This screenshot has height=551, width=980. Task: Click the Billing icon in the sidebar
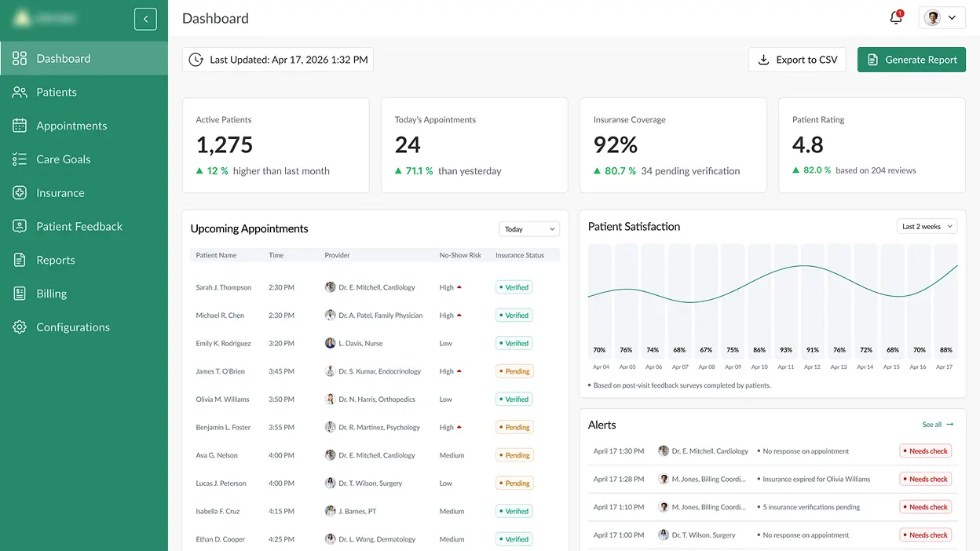(x=20, y=294)
